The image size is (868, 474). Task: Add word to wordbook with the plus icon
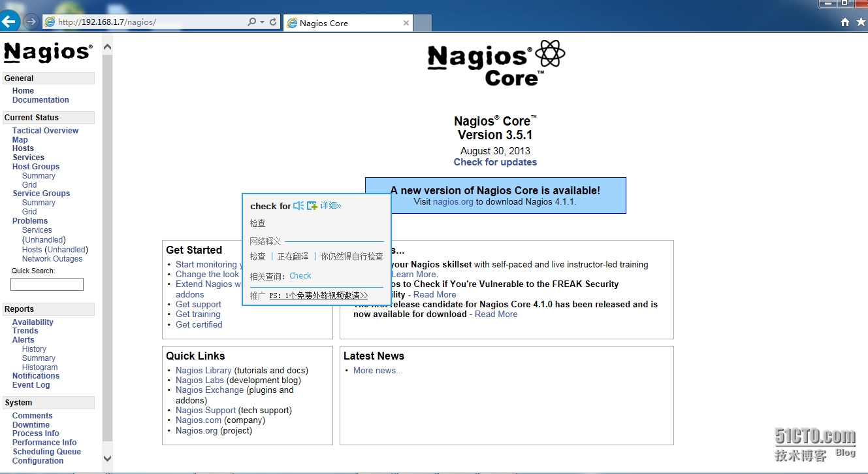point(312,205)
